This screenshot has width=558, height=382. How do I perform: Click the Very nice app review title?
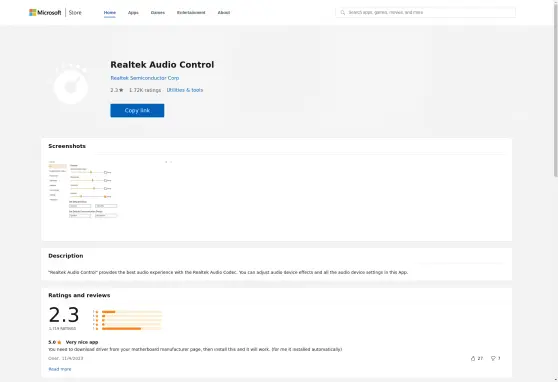pos(82,342)
